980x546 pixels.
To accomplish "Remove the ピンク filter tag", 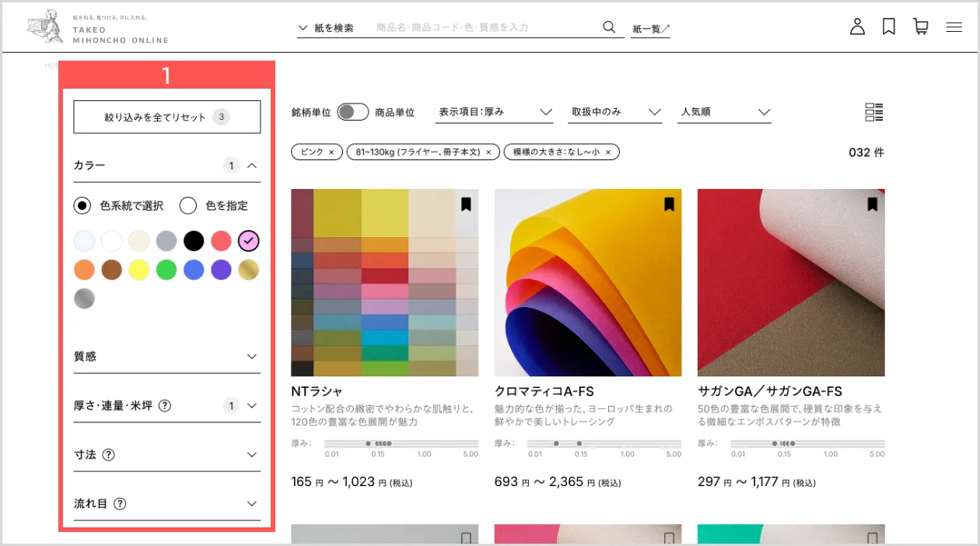I will [331, 152].
